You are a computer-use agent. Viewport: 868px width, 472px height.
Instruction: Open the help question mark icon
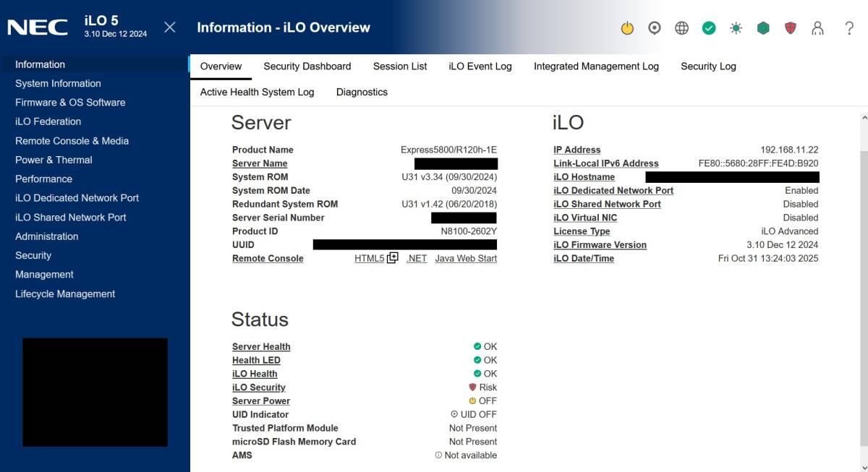click(x=849, y=28)
